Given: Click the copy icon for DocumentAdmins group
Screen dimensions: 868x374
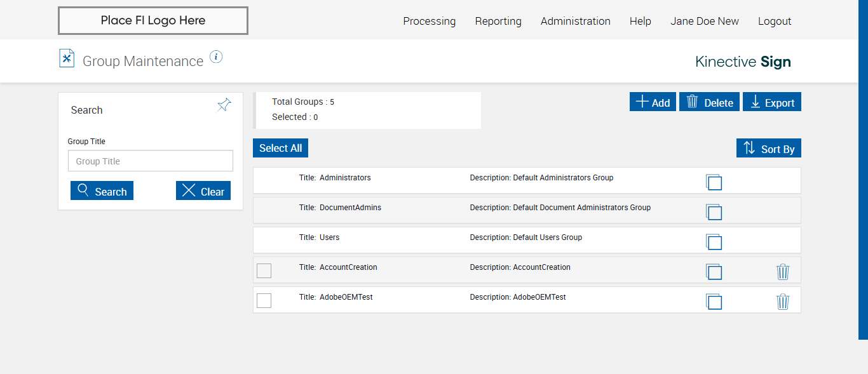Looking at the screenshot, I should coord(714,212).
